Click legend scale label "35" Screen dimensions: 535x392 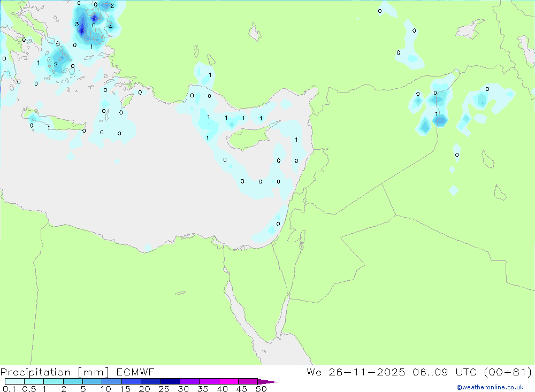click(203, 389)
